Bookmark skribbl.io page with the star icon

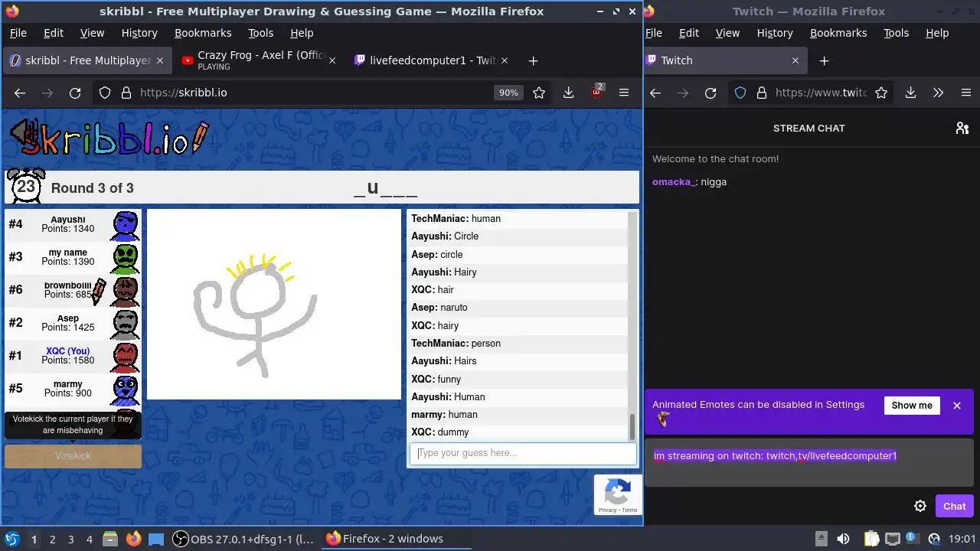pyautogui.click(x=539, y=93)
